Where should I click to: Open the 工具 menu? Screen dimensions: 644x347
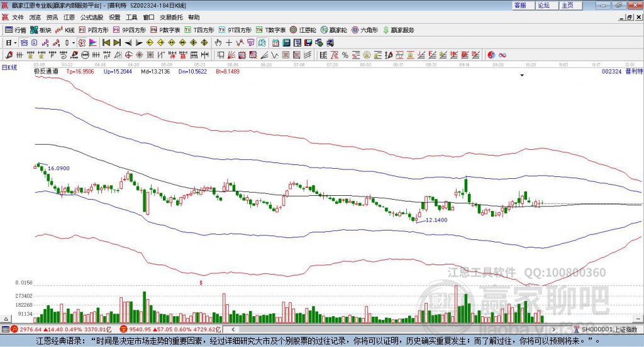(x=131, y=17)
